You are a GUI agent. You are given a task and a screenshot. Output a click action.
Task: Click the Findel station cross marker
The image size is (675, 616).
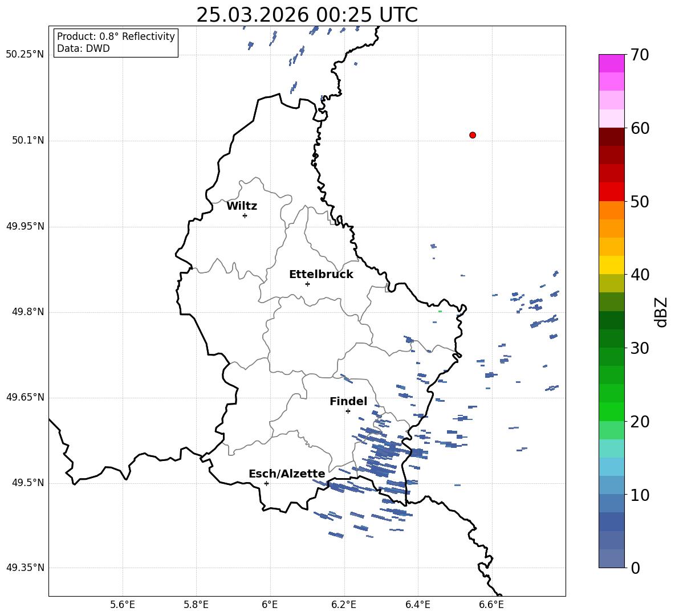pos(348,411)
